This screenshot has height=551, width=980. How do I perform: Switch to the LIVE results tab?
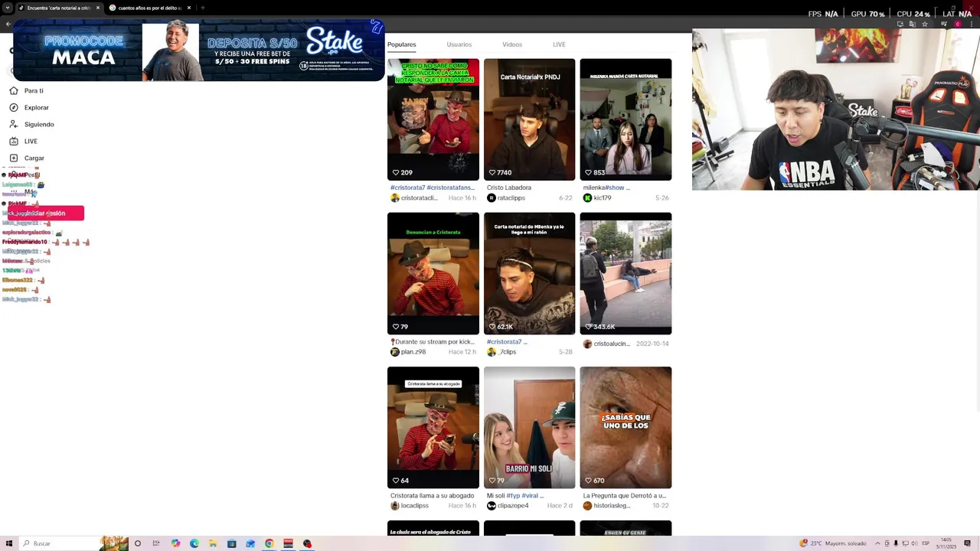click(x=559, y=44)
